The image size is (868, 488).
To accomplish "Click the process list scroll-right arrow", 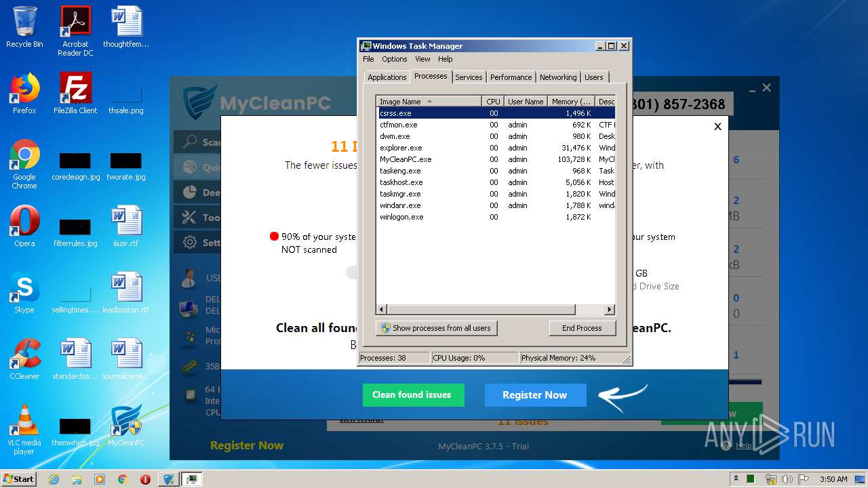I will click(609, 310).
